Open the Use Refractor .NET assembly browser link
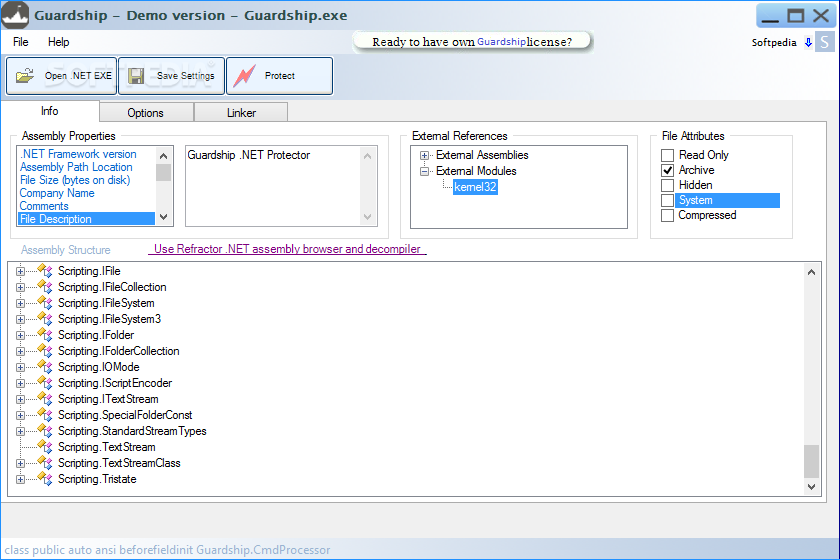This screenshot has width=840, height=560. tap(287, 249)
